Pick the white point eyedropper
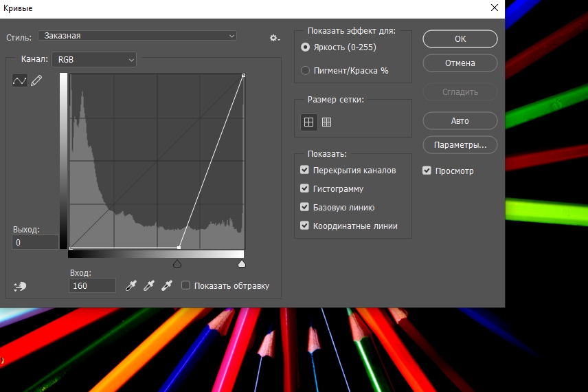 (166, 285)
